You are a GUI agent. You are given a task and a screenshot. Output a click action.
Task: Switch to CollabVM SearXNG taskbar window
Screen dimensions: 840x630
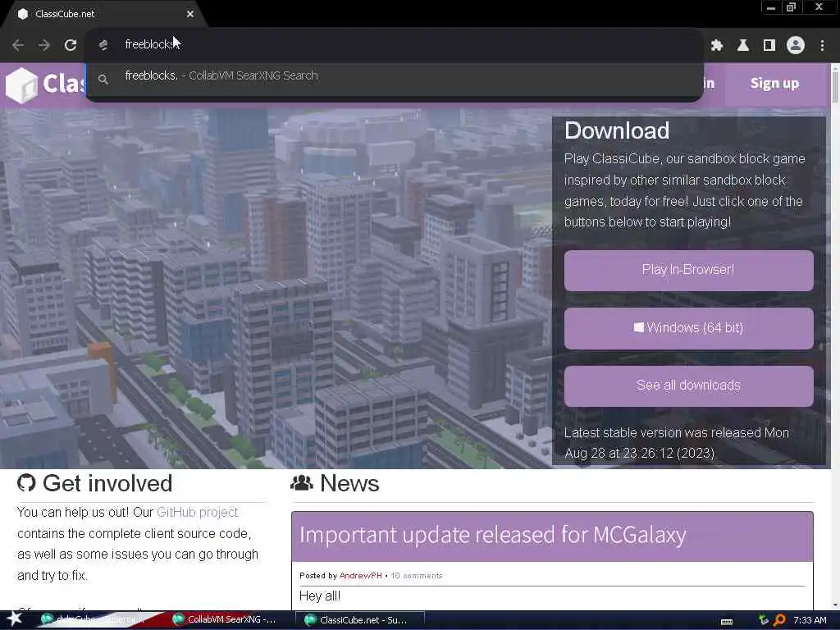click(224, 620)
